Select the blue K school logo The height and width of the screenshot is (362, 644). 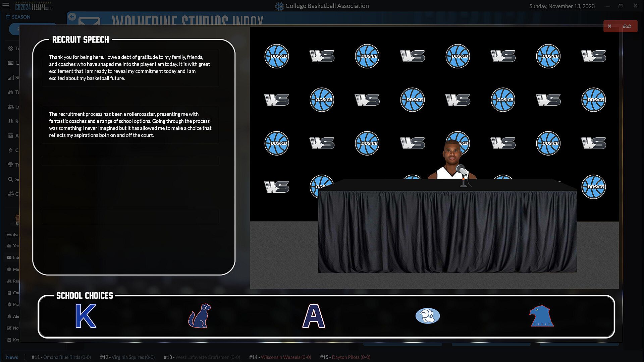pos(86,316)
